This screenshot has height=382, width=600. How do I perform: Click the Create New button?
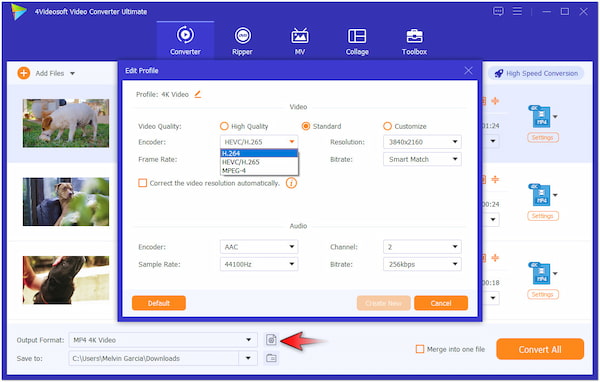(x=383, y=303)
